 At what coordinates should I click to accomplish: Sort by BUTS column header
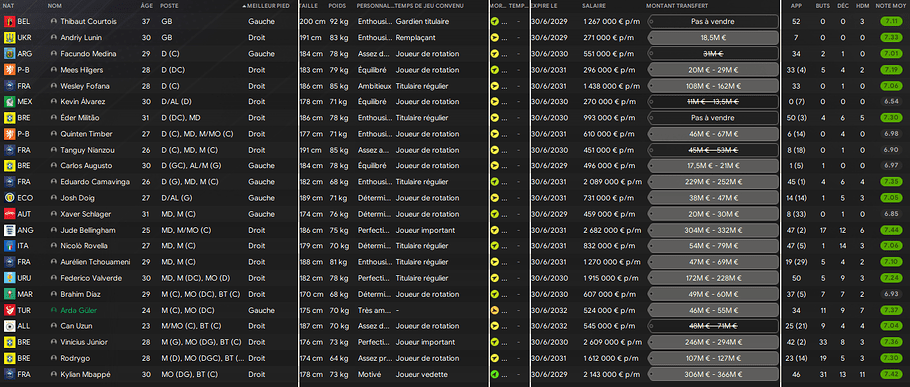(822, 5)
